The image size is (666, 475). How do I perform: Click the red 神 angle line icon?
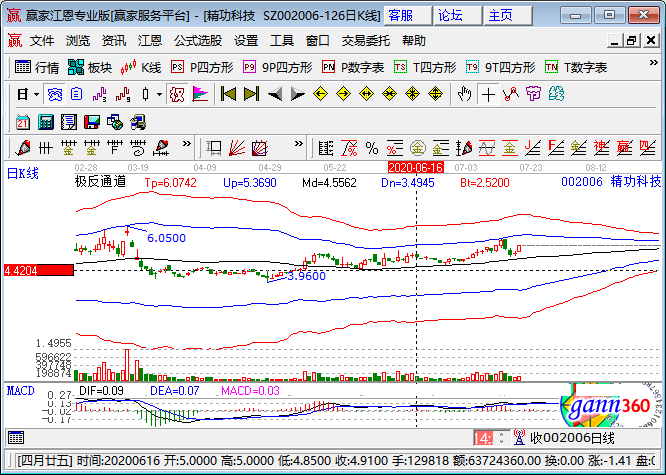(601, 148)
